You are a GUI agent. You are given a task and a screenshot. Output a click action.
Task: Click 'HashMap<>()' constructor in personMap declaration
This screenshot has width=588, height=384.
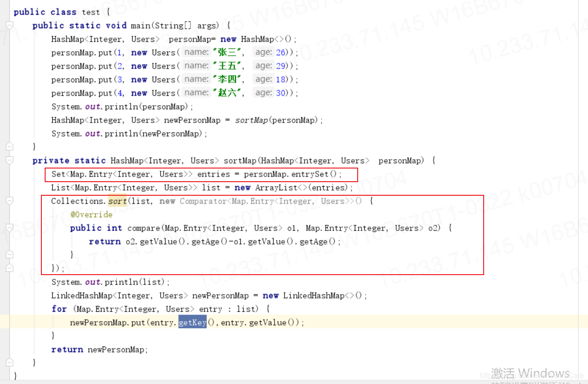[267, 39]
